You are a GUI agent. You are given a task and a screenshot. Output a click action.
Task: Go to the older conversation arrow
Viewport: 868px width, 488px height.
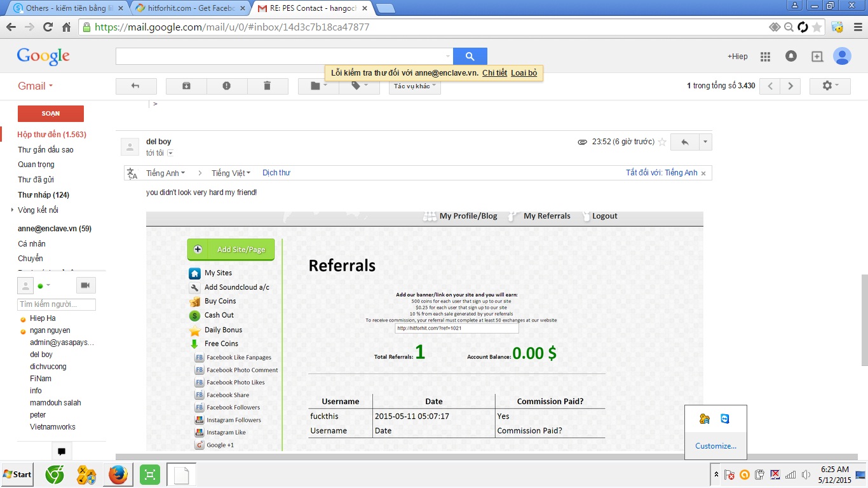pos(790,86)
